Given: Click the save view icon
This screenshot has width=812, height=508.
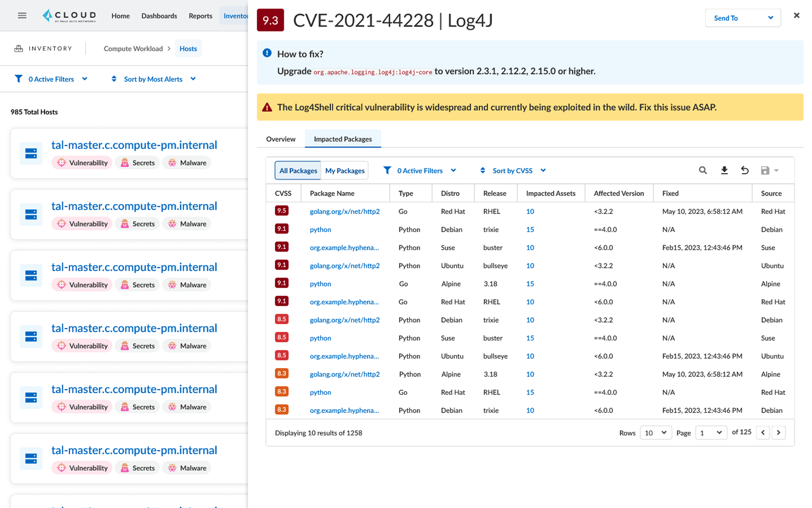Looking at the screenshot, I should pos(765,170).
